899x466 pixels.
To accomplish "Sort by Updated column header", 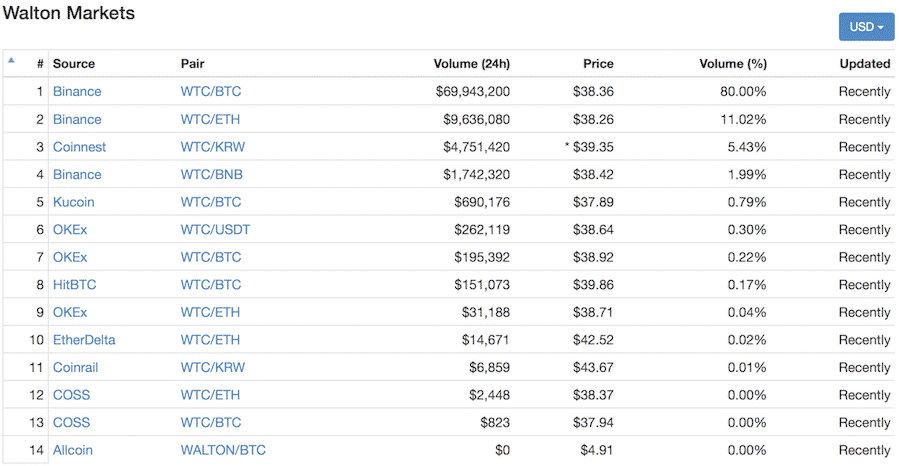I will (x=865, y=64).
